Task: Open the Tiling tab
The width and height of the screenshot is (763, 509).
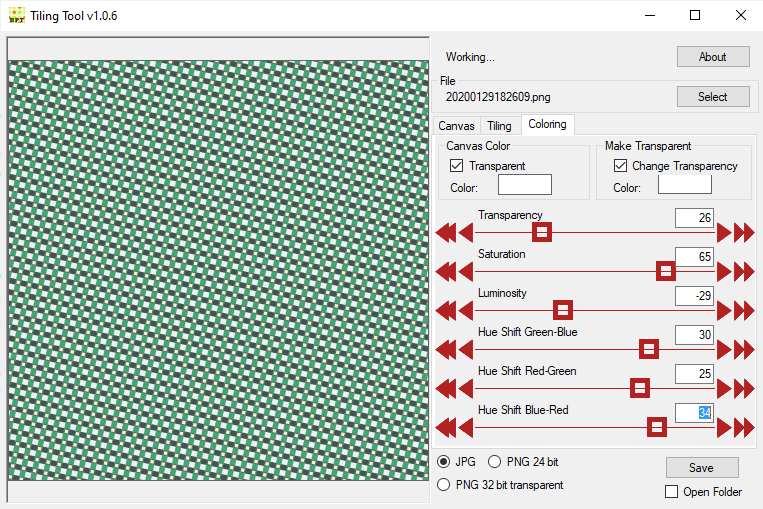Action: [x=499, y=126]
